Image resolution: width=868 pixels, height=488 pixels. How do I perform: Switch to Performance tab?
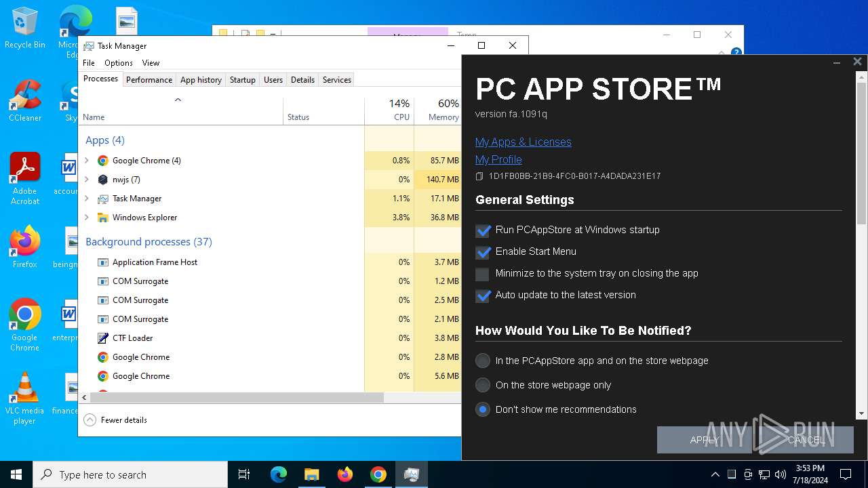point(149,80)
